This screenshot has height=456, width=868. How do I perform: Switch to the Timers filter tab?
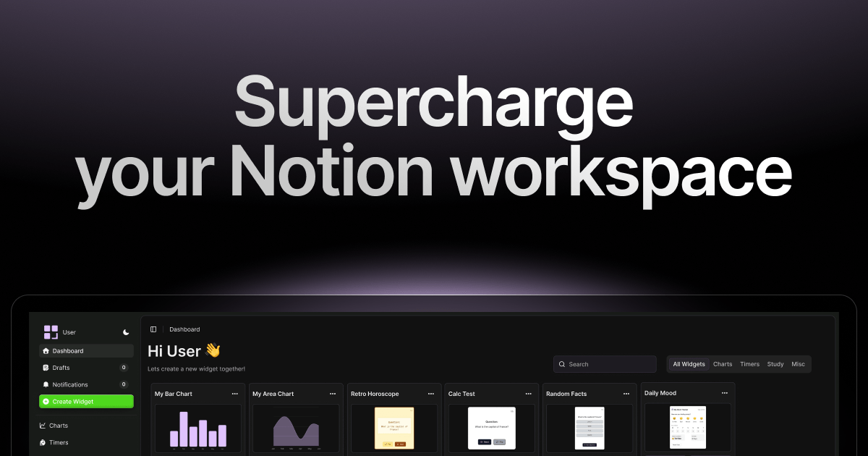click(750, 364)
